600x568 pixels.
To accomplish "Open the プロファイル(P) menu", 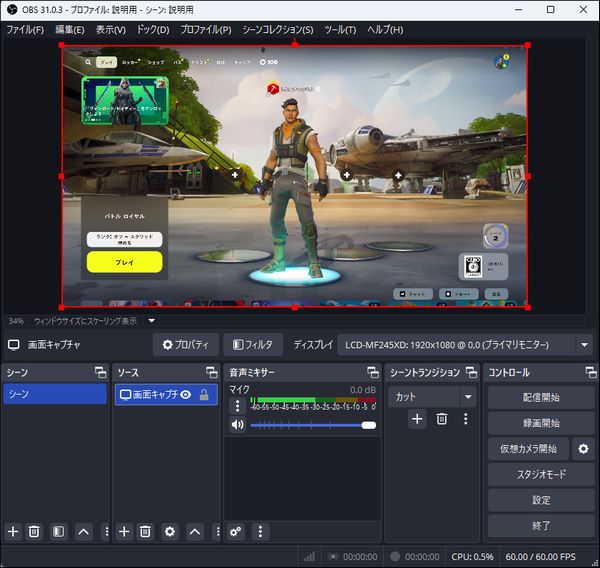I will (x=206, y=29).
